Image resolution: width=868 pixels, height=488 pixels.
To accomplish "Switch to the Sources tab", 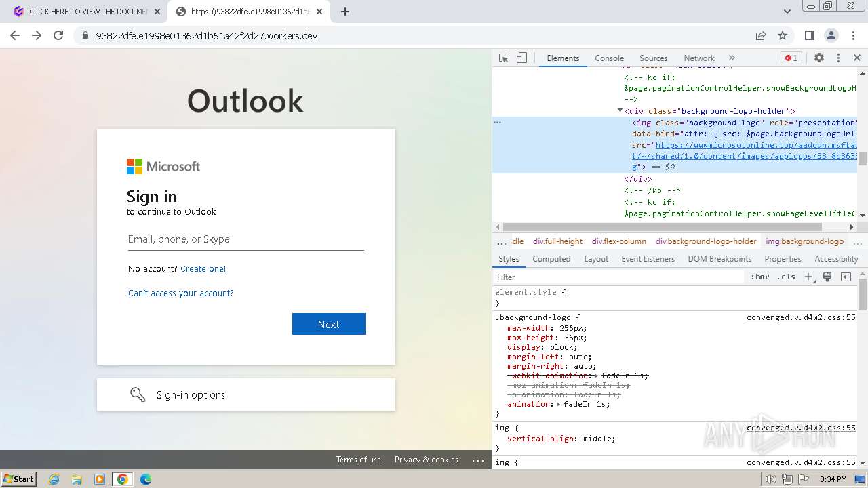I will [x=653, y=58].
